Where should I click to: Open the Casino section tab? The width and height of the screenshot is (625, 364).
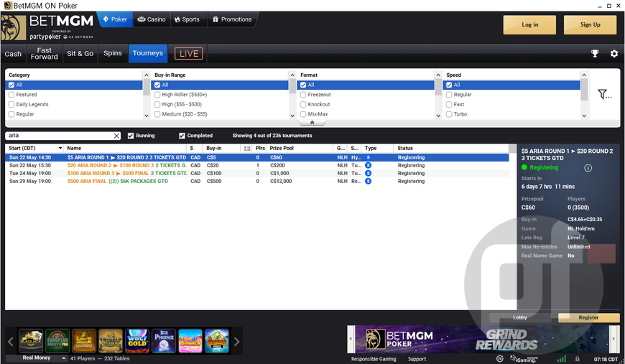pyautogui.click(x=152, y=19)
